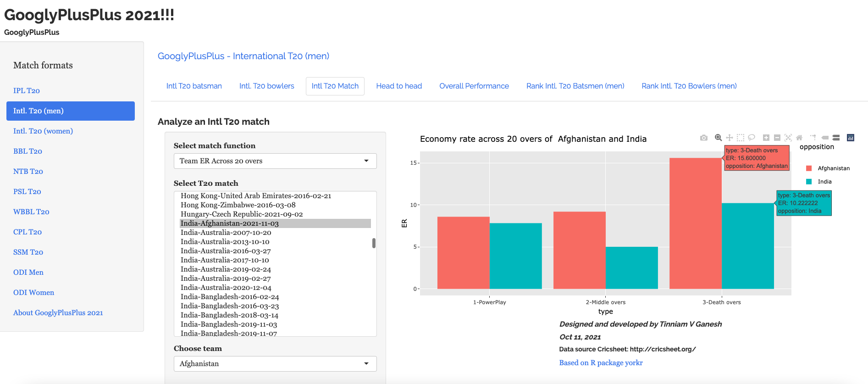Click the Autoscale icon in chart toolbar
This screenshot has height=384, width=868.
point(788,138)
